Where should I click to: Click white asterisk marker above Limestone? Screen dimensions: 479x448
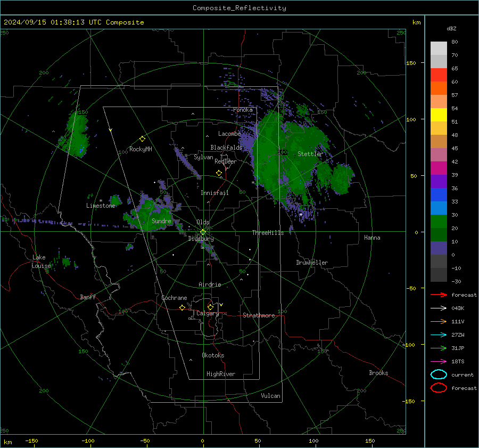click(101, 201)
